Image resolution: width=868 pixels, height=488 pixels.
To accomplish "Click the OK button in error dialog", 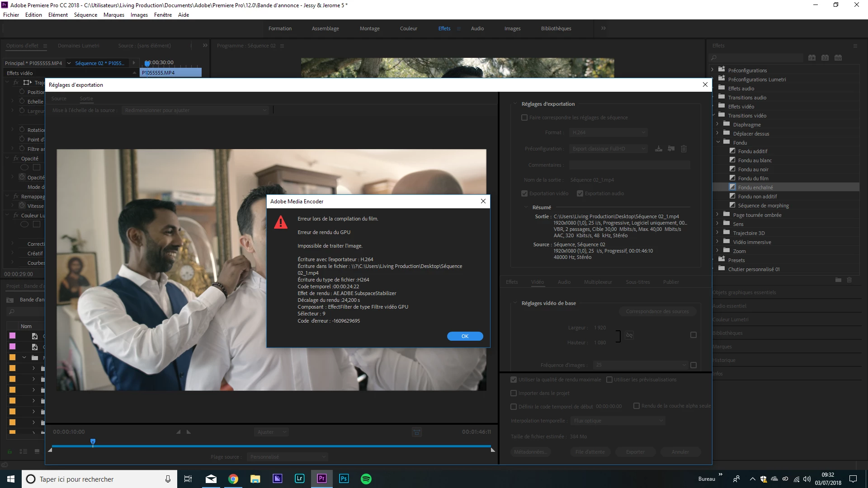I will [465, 336].
